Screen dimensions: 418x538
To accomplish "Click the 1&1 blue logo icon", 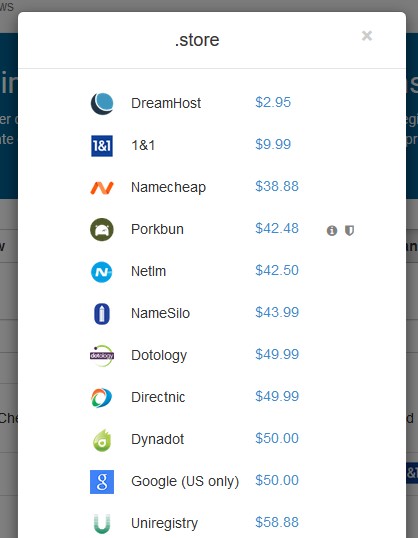I will (x=102, y=146).
